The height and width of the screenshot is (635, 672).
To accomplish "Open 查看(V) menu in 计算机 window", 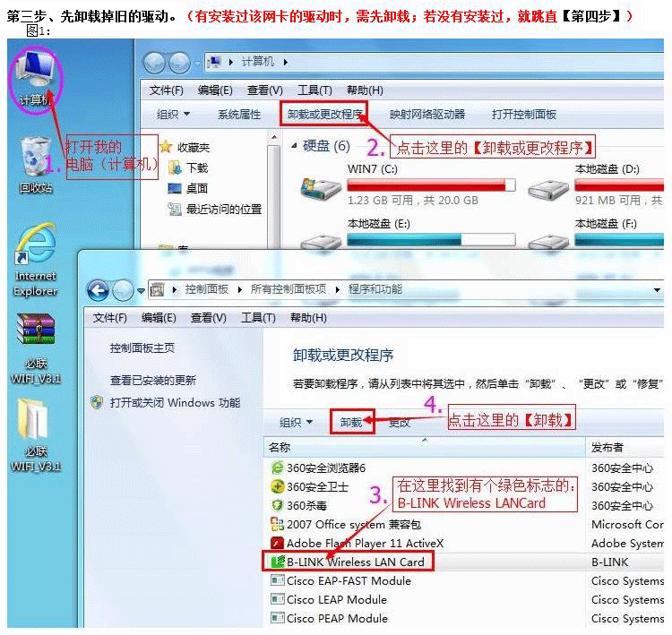I will coord(265,90).
